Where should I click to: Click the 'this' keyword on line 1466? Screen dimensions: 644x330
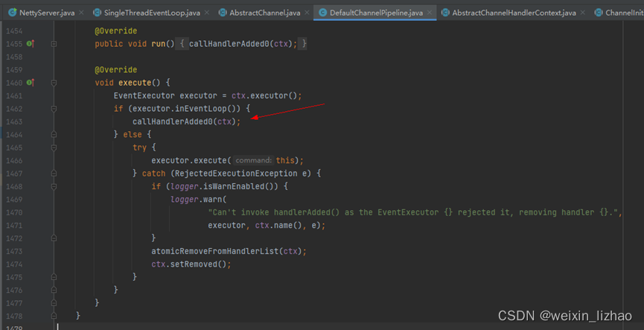coord(284,160)
